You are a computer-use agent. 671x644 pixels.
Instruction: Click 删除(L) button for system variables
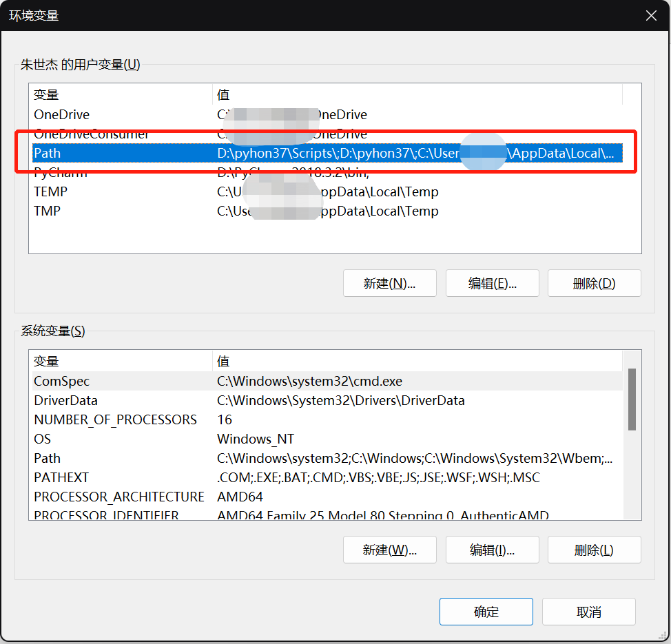point(594,550)
